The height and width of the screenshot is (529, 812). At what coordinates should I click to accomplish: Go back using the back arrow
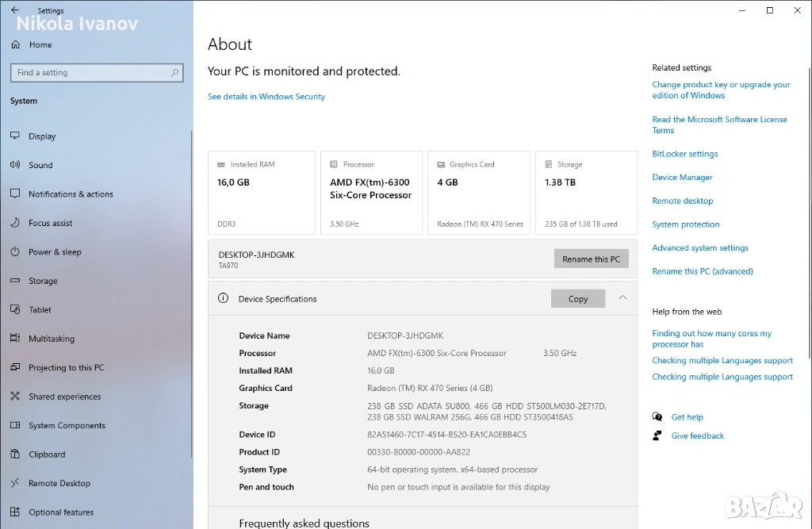(15, 10)
